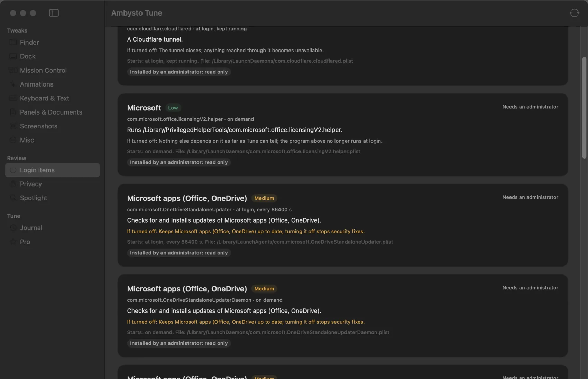The image size is (588, 379).
Task: Open Panels & Documents via its icon
Action: click(13, 112)
